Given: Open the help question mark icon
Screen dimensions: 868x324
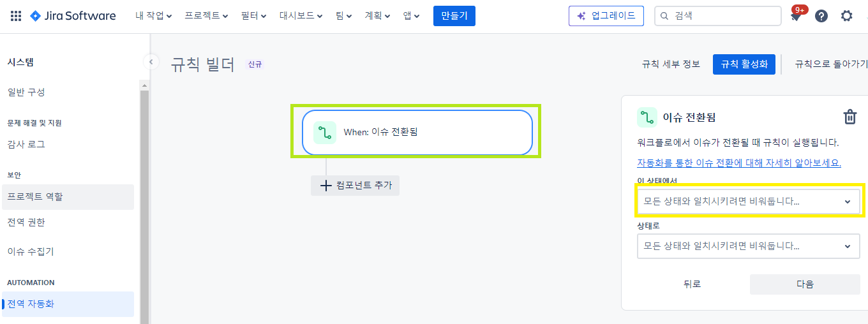Looking at the screenshot, I should coord(821,16).
